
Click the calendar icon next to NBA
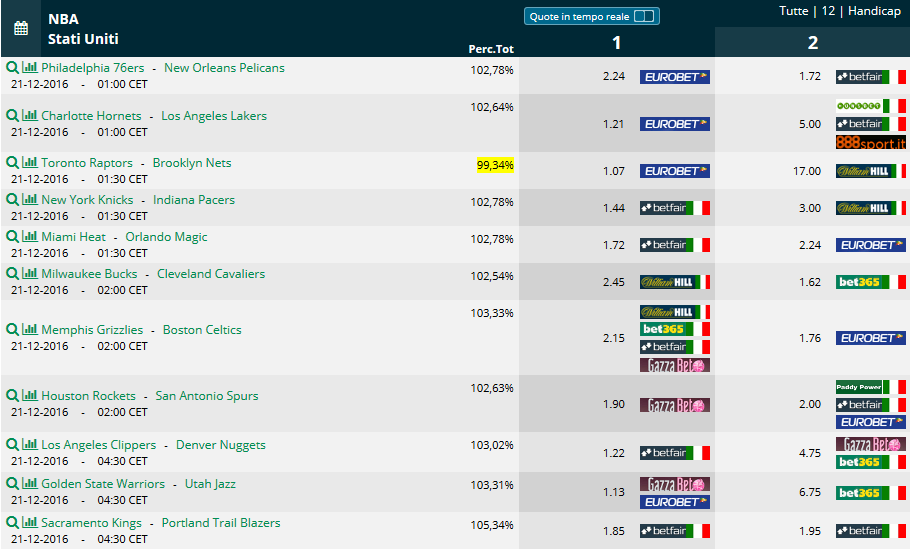click(x=21, y=28)
